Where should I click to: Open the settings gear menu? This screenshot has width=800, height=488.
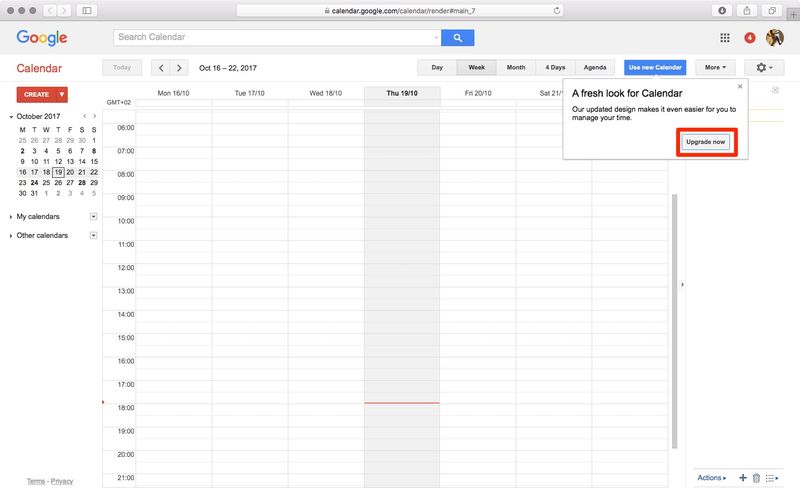click(x=764, y=67)
